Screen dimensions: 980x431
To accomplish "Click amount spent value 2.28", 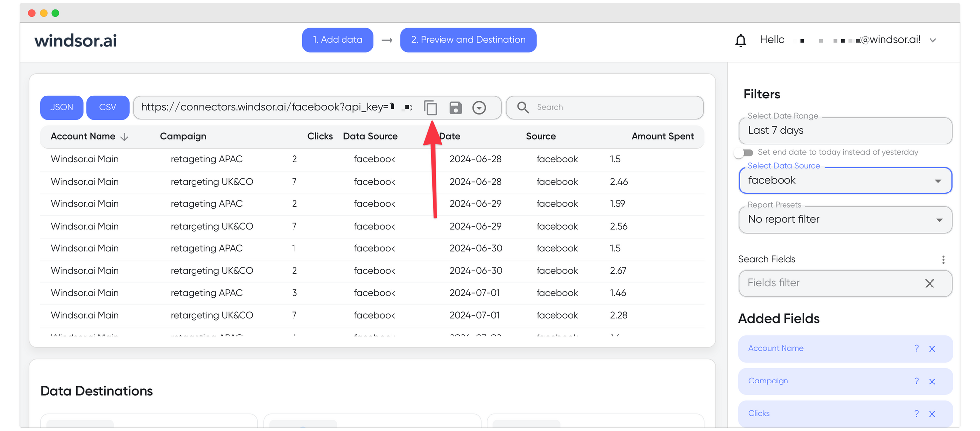I will point(619,315).
